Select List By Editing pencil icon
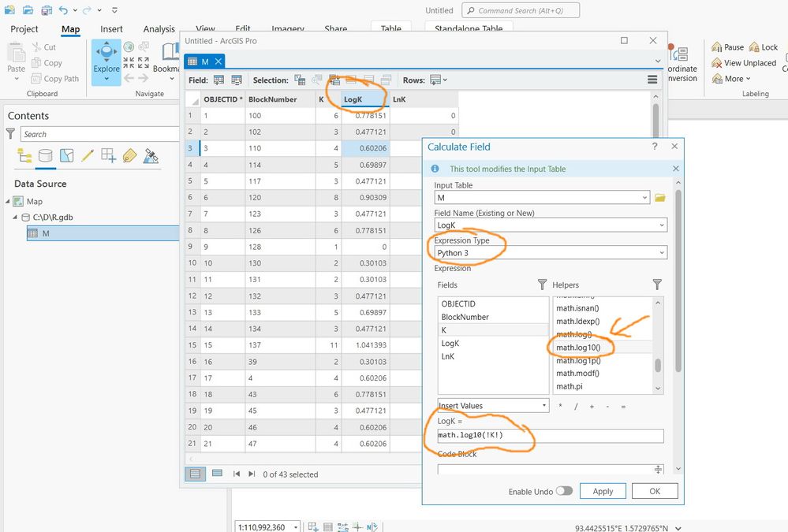Screen dimensions: 788x532 pos(88,156)
